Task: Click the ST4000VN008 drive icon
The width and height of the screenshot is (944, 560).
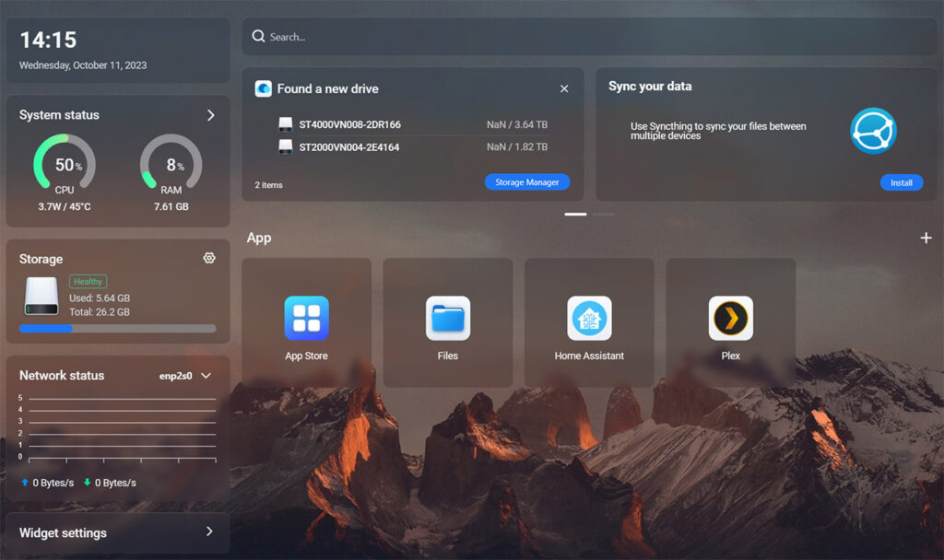Action: point(286,124)
